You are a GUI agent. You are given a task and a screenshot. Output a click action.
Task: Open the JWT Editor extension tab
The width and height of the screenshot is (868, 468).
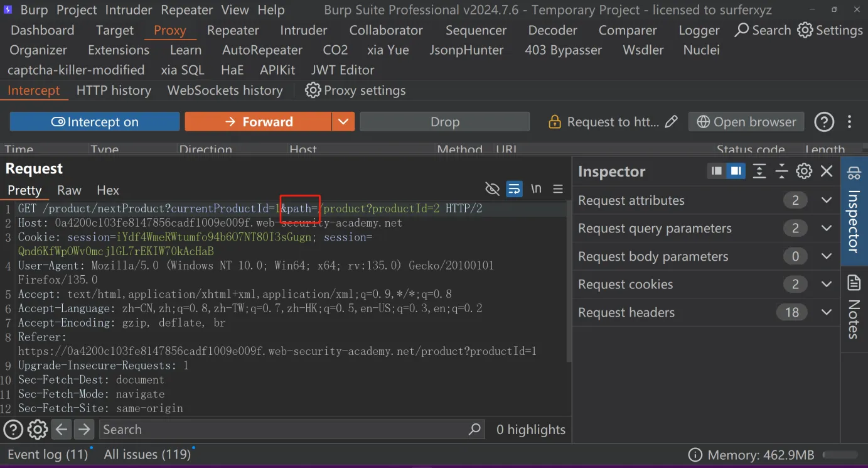[343, 70]
